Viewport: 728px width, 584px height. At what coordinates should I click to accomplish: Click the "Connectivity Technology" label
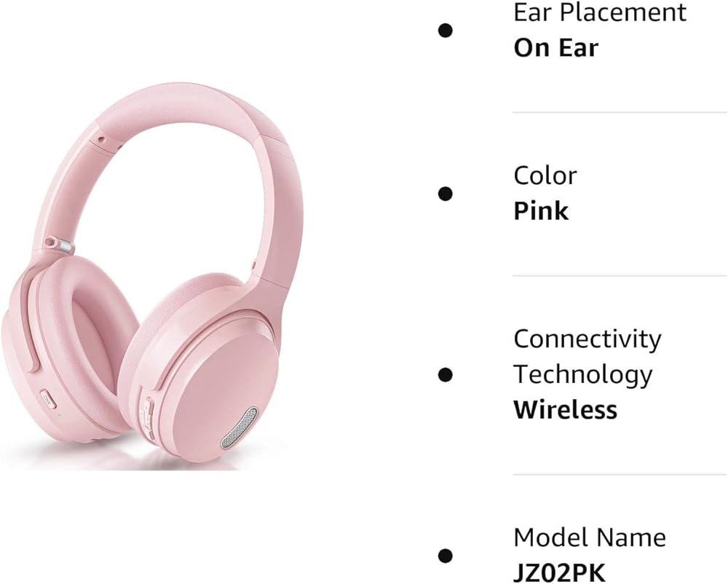pyautogui.click(x=587, y=357)
